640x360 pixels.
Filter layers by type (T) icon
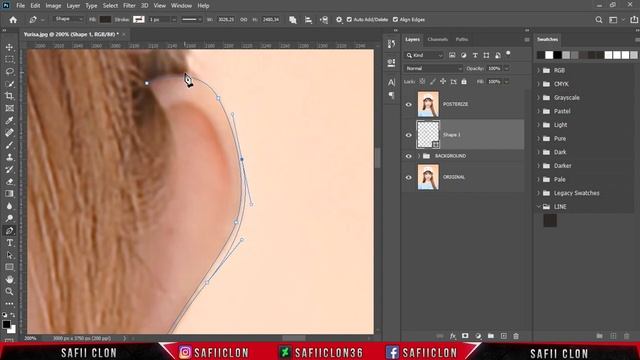[475, 55]
